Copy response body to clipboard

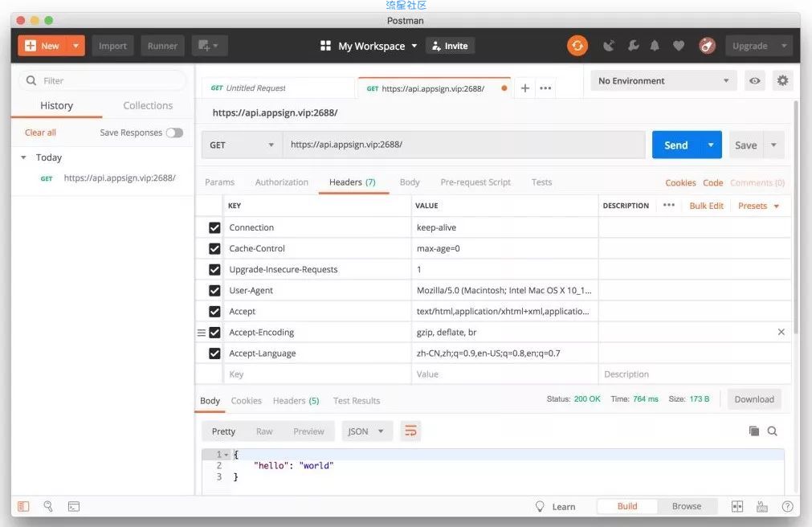pyautogui.click(x=754, y=431)
